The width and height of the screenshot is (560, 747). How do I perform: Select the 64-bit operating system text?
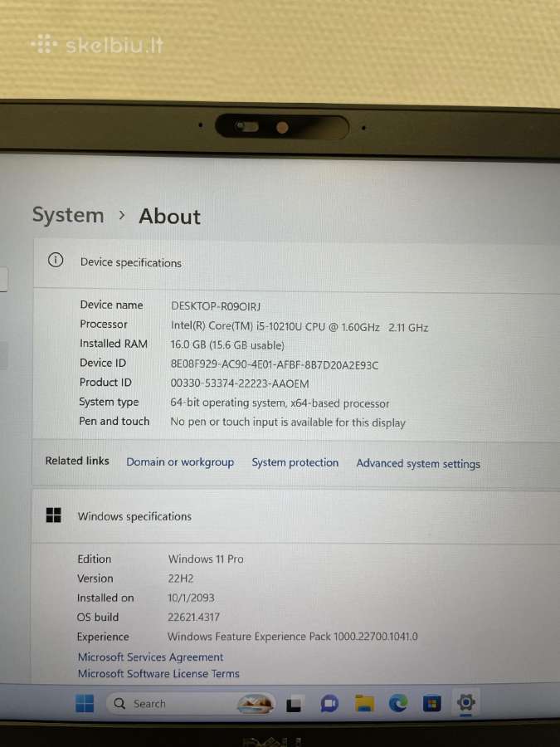[x=280, y=403]
